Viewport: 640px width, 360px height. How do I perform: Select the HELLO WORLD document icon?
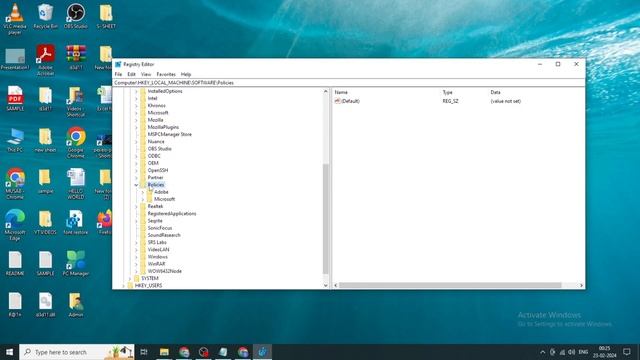76,184
